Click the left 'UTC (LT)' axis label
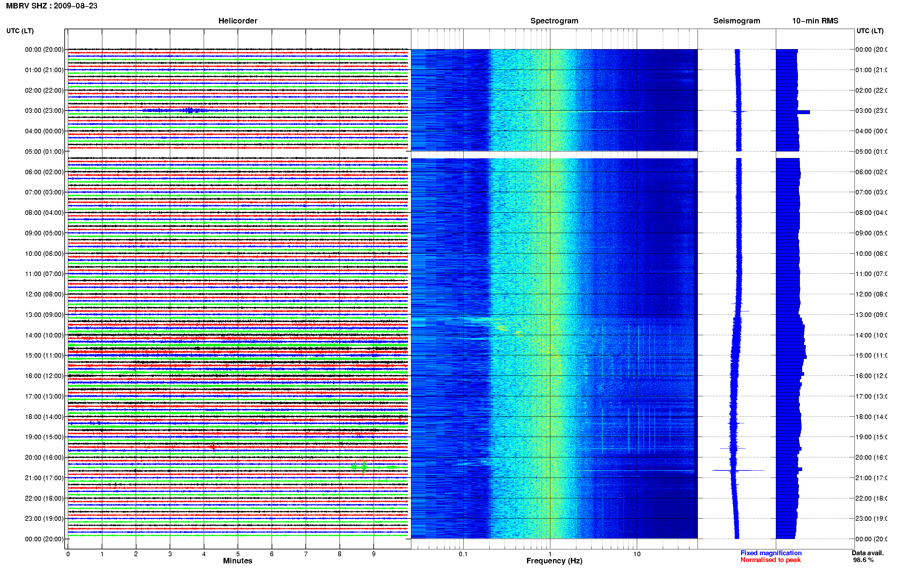This screenshot has height=578, width=924. tap(20, 31)
